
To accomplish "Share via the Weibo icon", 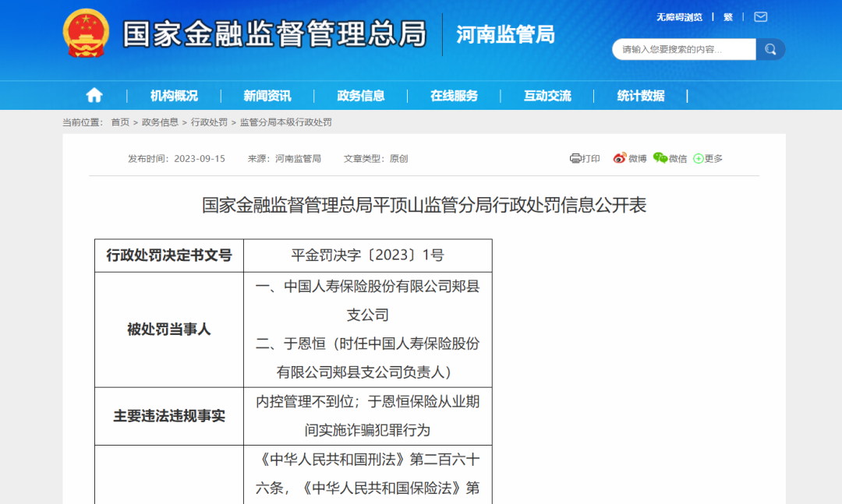I will [x=619, y=158].
